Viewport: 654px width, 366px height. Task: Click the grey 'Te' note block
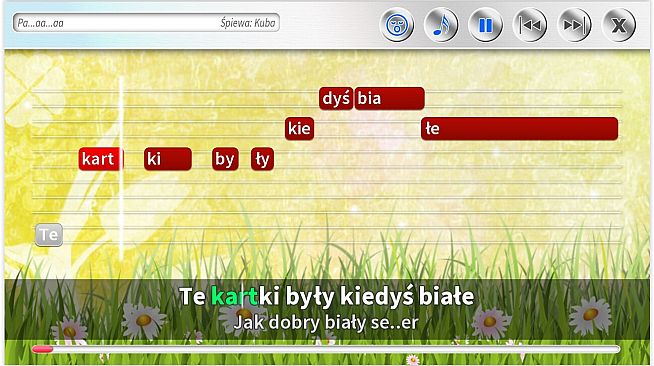click(49, 235)
